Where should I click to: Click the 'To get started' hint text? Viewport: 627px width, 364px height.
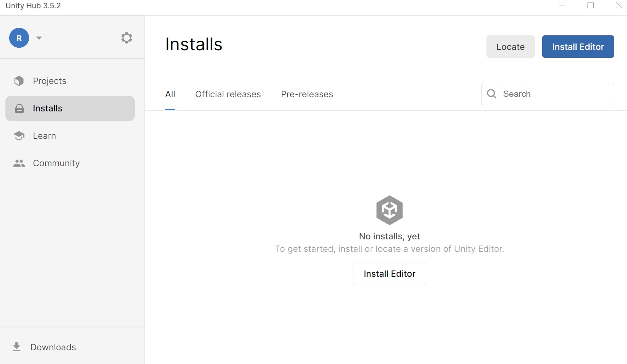390,249
